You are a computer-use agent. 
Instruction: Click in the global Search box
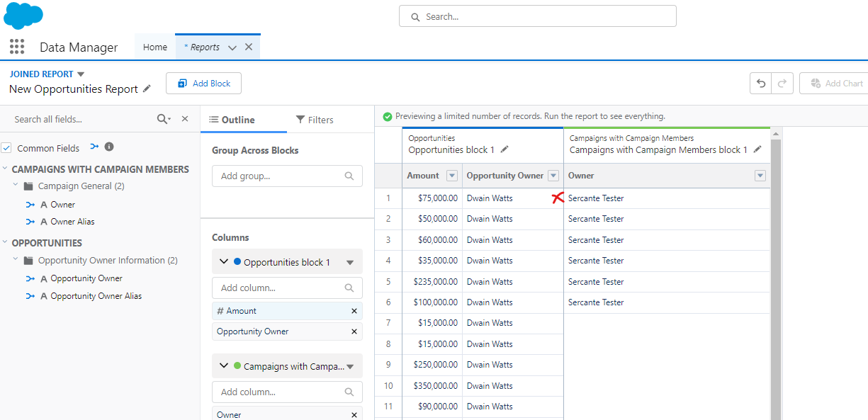click(538, 16)
